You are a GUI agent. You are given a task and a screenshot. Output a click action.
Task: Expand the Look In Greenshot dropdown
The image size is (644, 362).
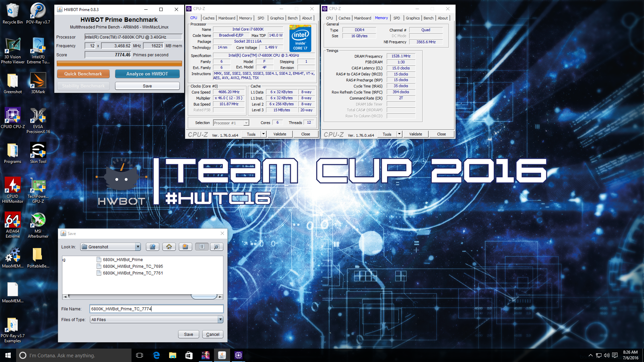(138, 247)
